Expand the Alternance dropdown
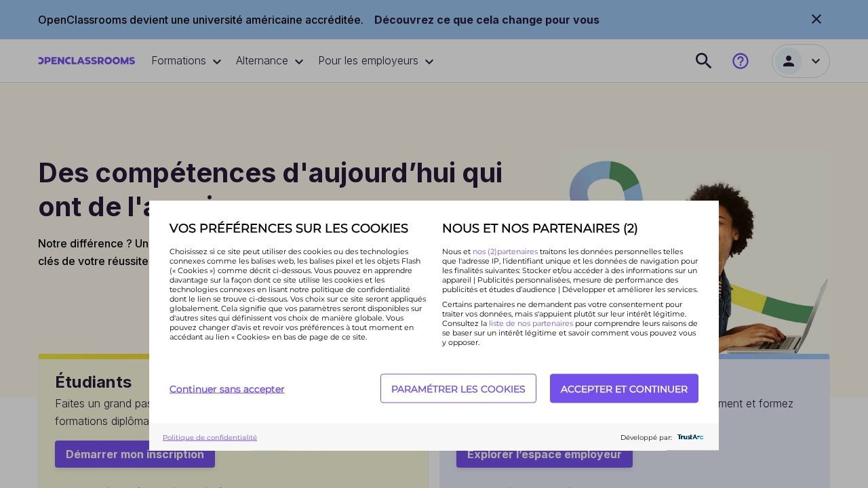Image resolution: width=868 pixels, height=488 pixels. coord(269,61)
